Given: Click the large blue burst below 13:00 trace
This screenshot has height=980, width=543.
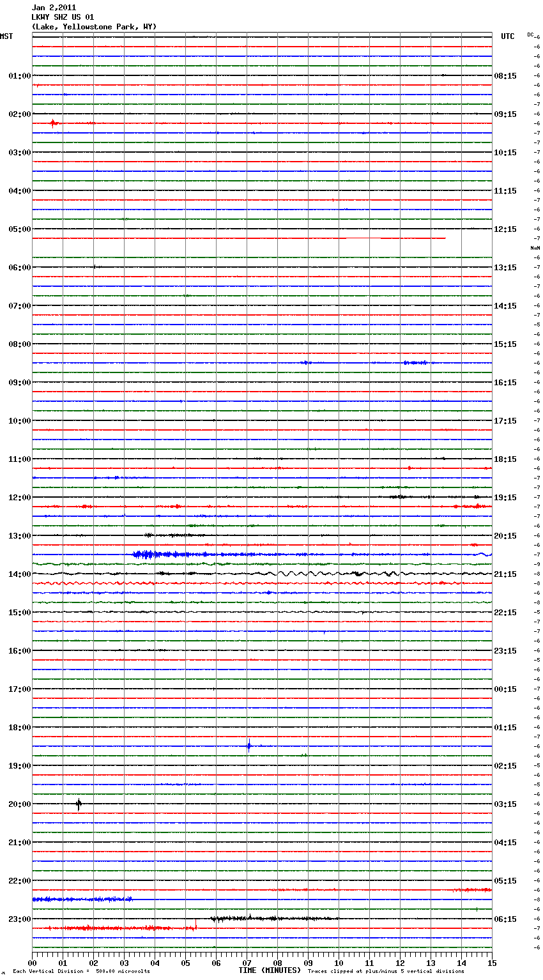Looking at the screenshot, I should 160,555.
